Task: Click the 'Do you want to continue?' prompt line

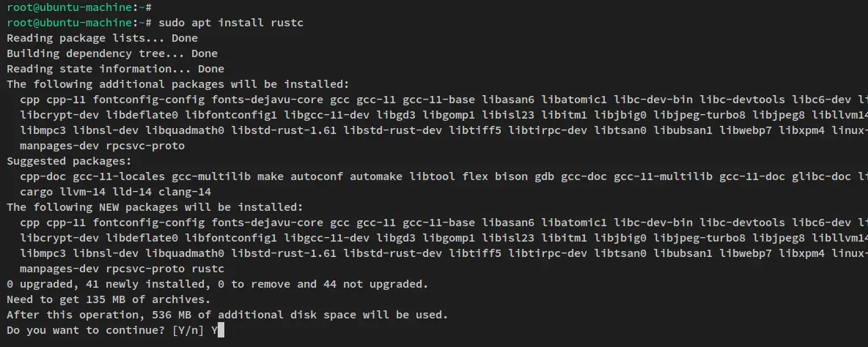Action: (112, 330)
